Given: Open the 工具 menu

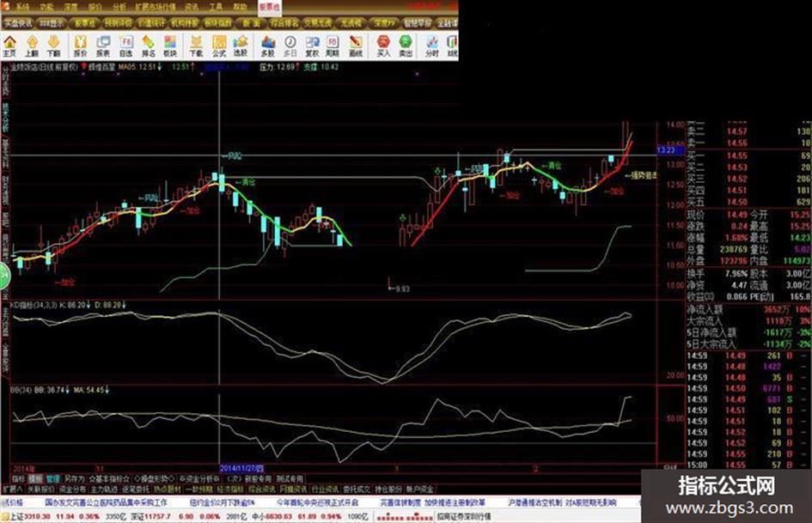Looking at the screenshot, I should tap(216, 7).
